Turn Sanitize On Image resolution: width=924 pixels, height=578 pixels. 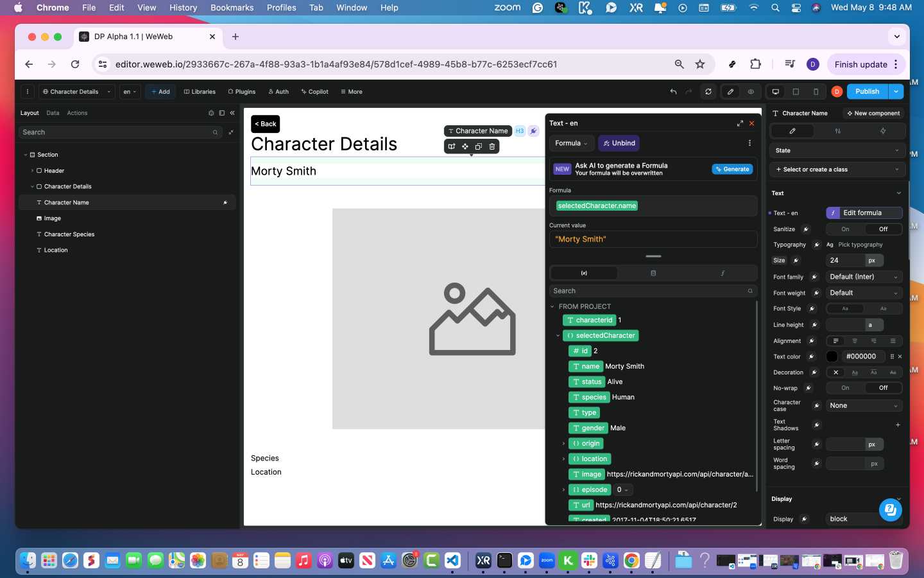point(845,229)
